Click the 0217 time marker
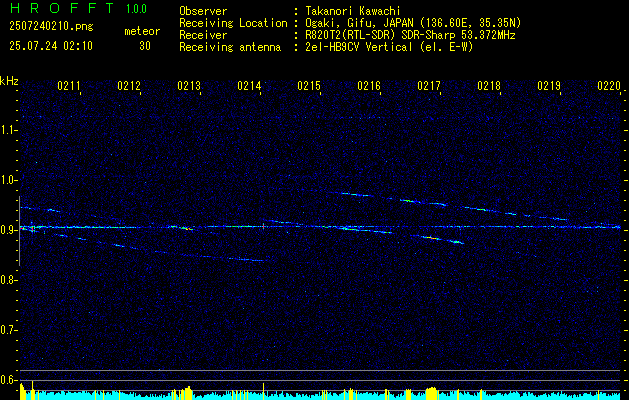The width and height of the screenshot is (629, 400). (x=429, y=86)
